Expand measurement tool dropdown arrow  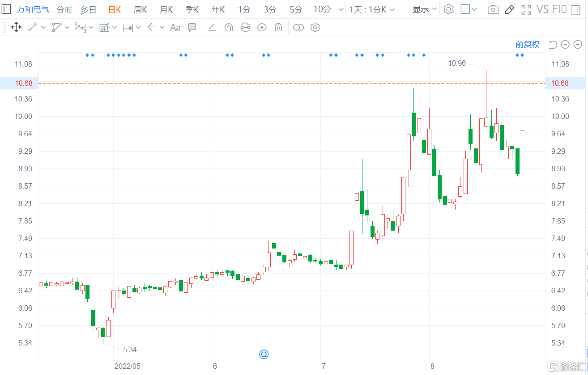(138, 28)
